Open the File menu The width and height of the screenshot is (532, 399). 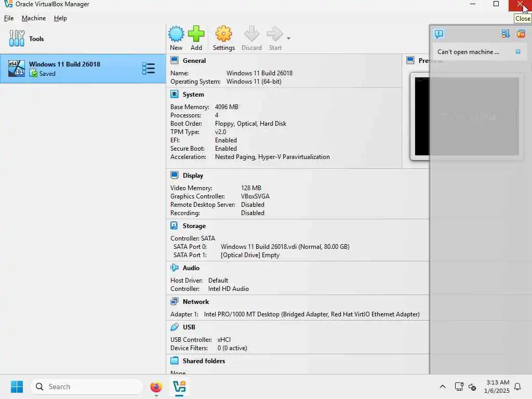[x=9, y=18]
